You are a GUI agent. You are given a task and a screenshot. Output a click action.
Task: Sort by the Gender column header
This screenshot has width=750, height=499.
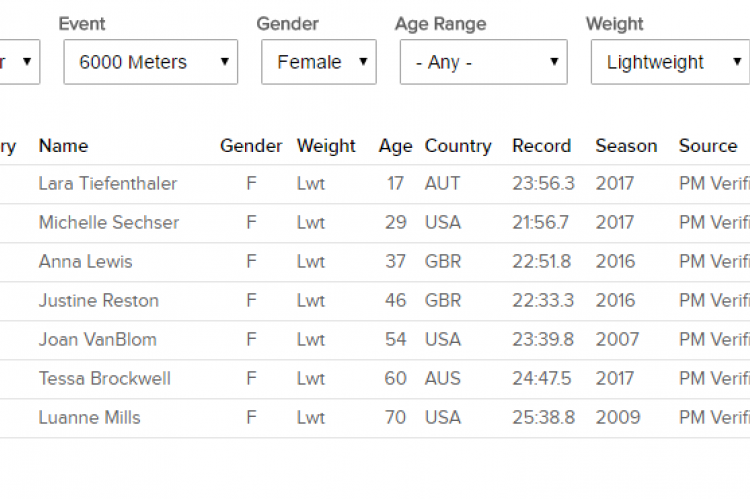[251, 146]
